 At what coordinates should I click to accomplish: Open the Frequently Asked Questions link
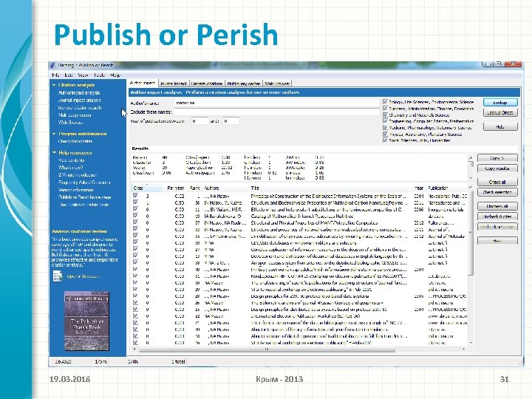tap(84, 183)
